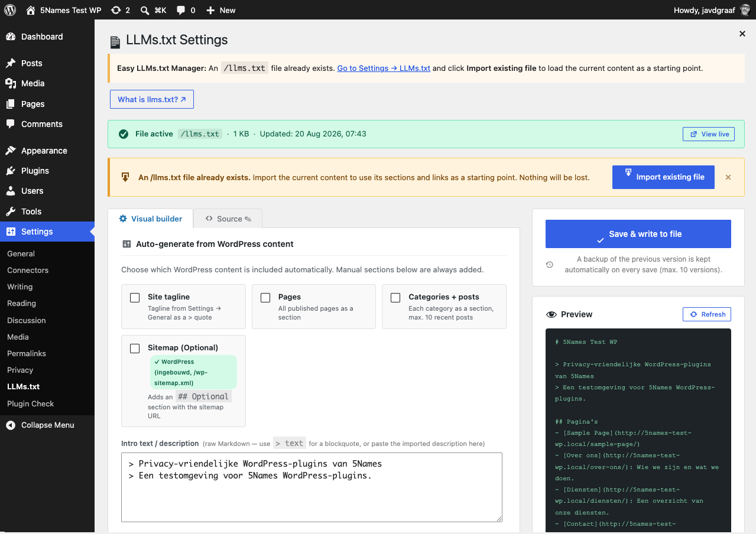Open the What is llms.txt? link

pyautogui.click(x=152, y=99)
